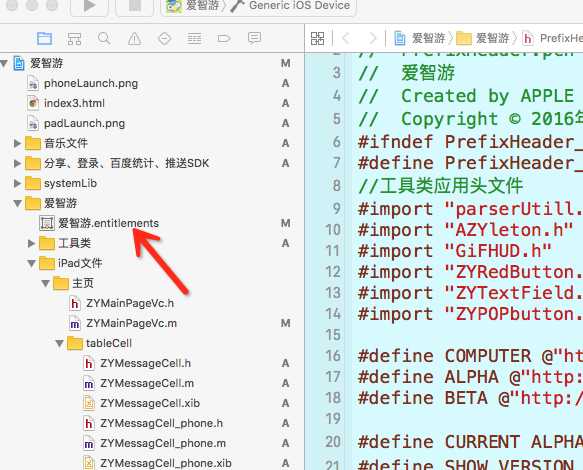Show the Debug navigator
This screenshot has width=583, height=470.
pos(194,38)
